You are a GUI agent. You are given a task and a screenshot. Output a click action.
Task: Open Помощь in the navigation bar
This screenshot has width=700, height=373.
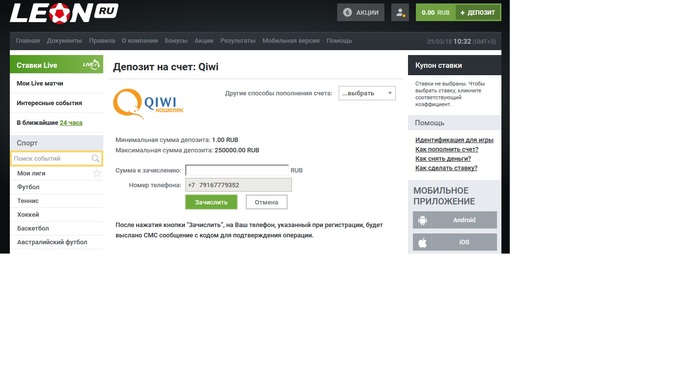click(x=339, y=41)
